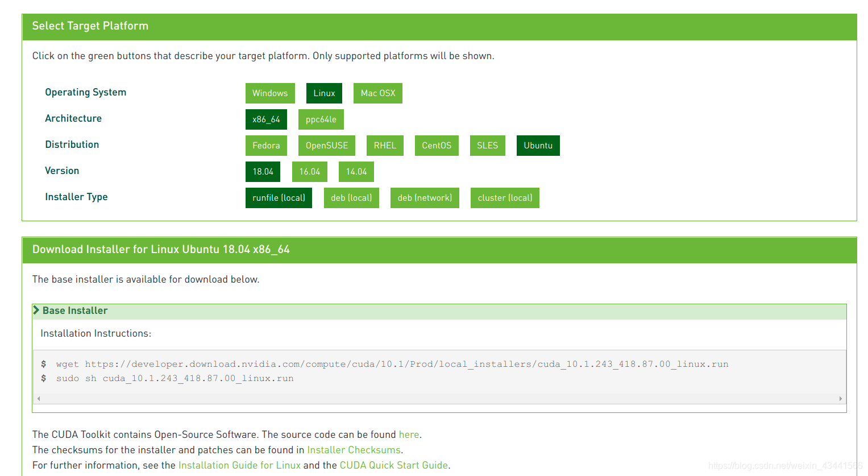
Task: Choose cluster (local) installer type
Action: 505,198
